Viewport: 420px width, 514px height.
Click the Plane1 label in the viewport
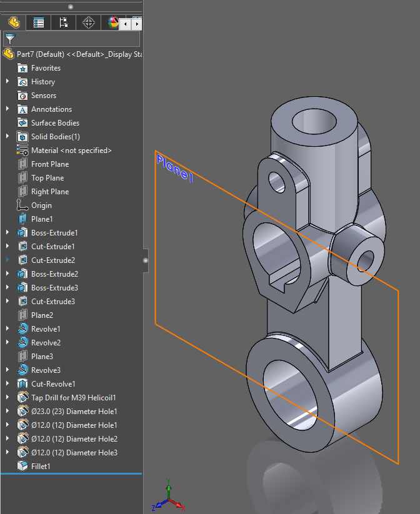tap(174, 169)
